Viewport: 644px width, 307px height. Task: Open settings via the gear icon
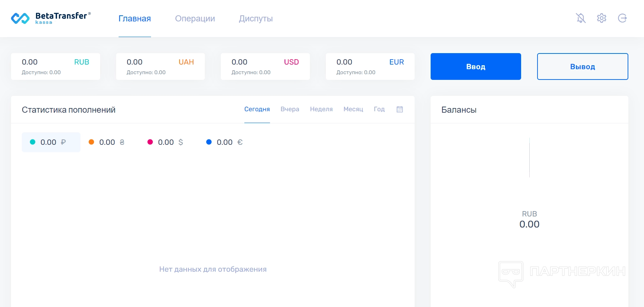(602, 18)
